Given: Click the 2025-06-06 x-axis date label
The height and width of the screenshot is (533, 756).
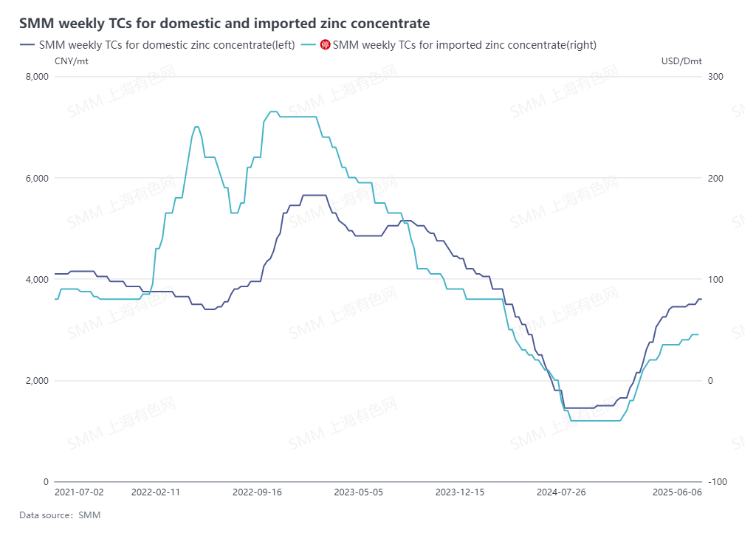Looking at the screenshot, I should click(678, 492).
